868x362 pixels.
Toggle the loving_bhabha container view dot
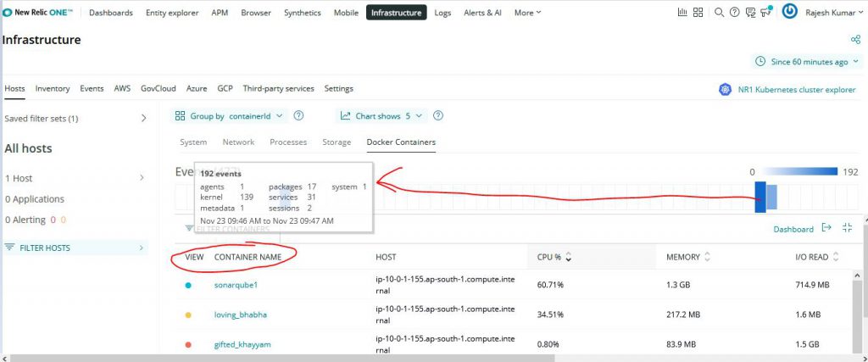(188, 315)
